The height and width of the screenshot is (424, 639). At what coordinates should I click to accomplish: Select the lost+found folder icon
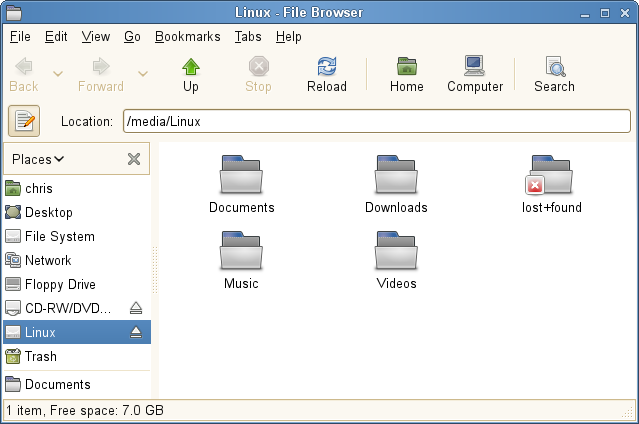tap(549, 174)
